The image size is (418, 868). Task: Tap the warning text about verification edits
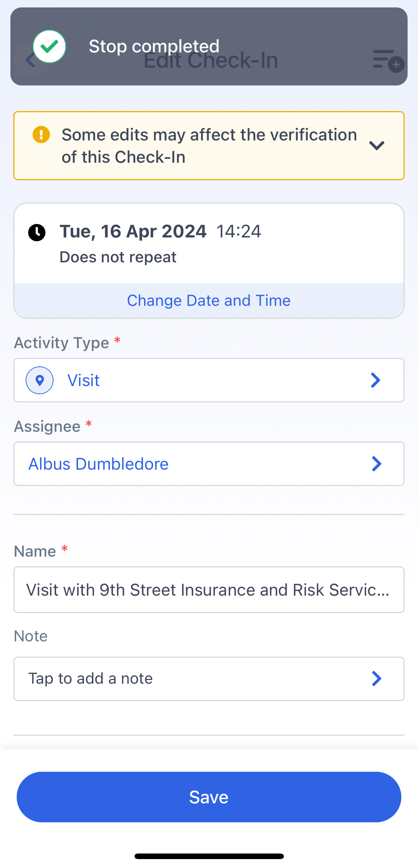pyautogui.click(x=209, y=146)
